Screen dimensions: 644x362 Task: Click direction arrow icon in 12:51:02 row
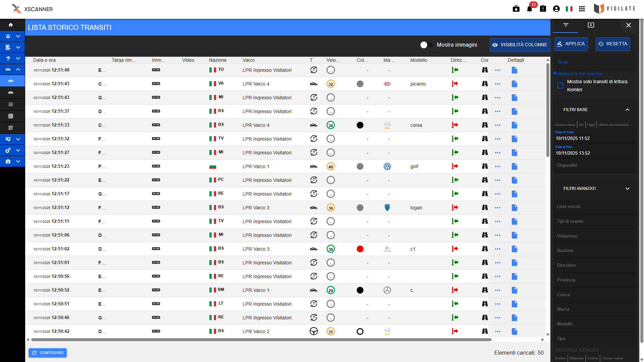[x=455, y=249]
